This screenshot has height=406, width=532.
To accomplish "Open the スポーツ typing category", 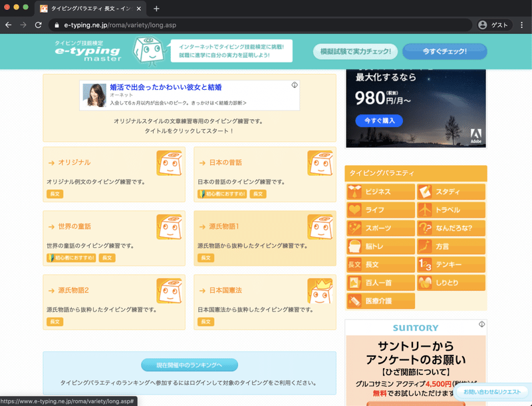I will tap(354, 228).
